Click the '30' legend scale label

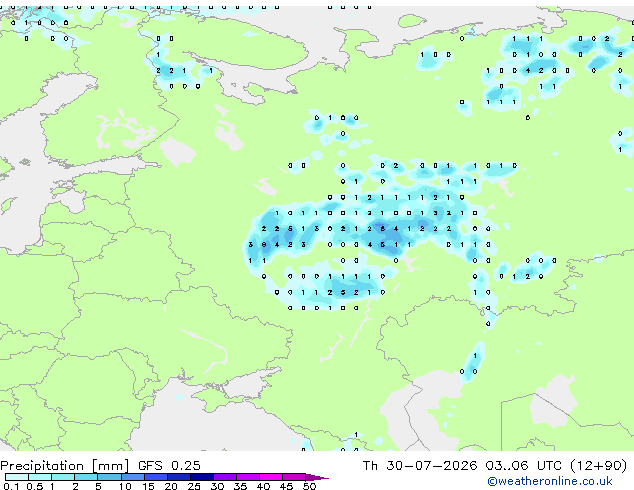(x=217, y=486)
